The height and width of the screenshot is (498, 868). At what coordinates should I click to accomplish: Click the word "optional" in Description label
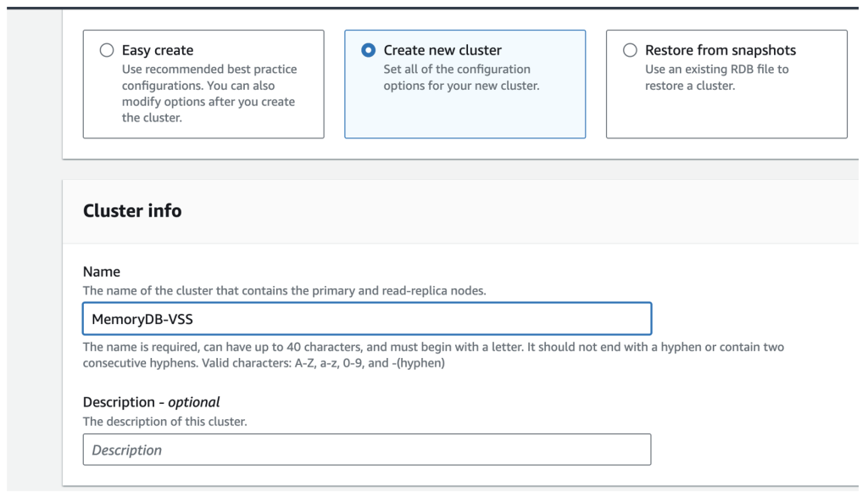(194, 402)
